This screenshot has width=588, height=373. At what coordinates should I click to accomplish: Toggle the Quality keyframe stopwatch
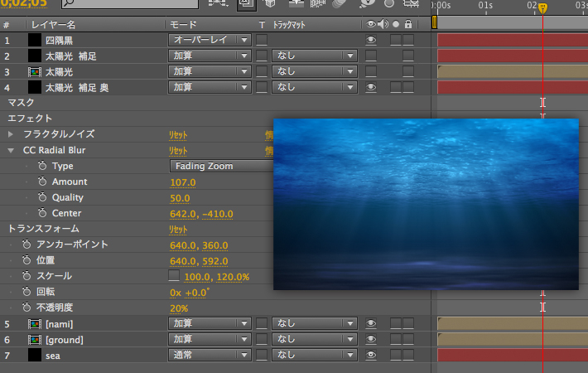pos(41,198)
